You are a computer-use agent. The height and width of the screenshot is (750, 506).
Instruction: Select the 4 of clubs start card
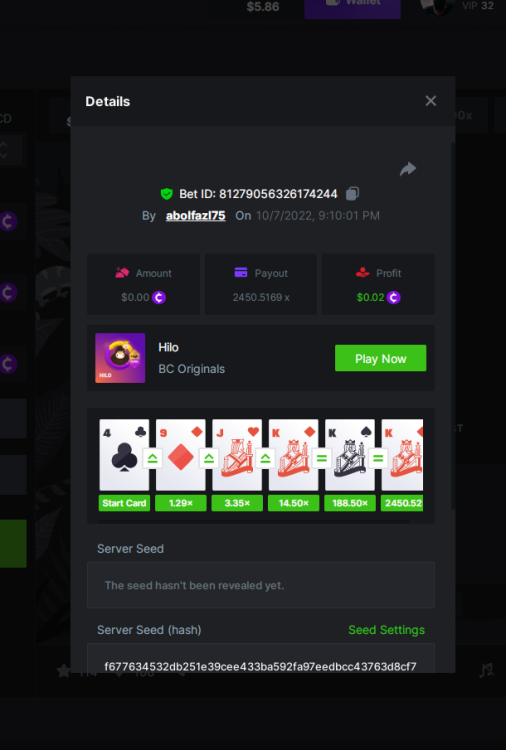pyautogui.click(x=124, y=455)
